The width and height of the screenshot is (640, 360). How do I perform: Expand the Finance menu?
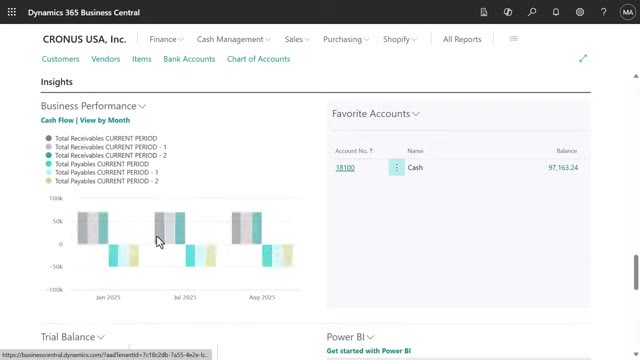[166, 39]
